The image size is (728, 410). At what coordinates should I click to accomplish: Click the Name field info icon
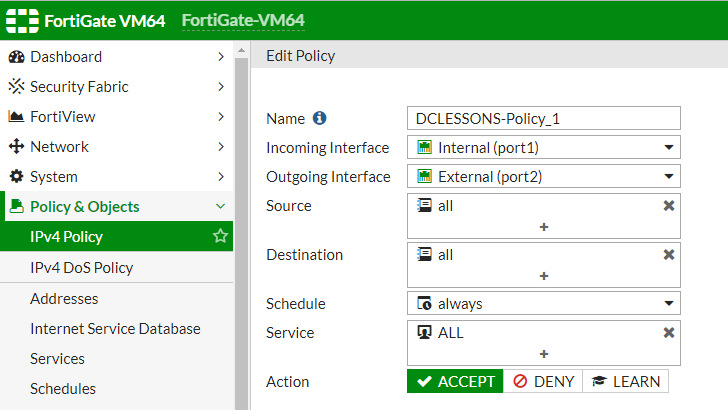tap(319, 118)
